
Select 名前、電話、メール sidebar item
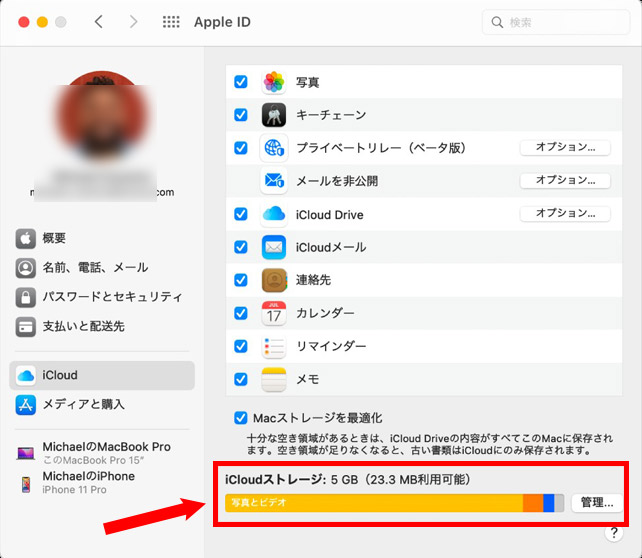click(x=102, y=268)
